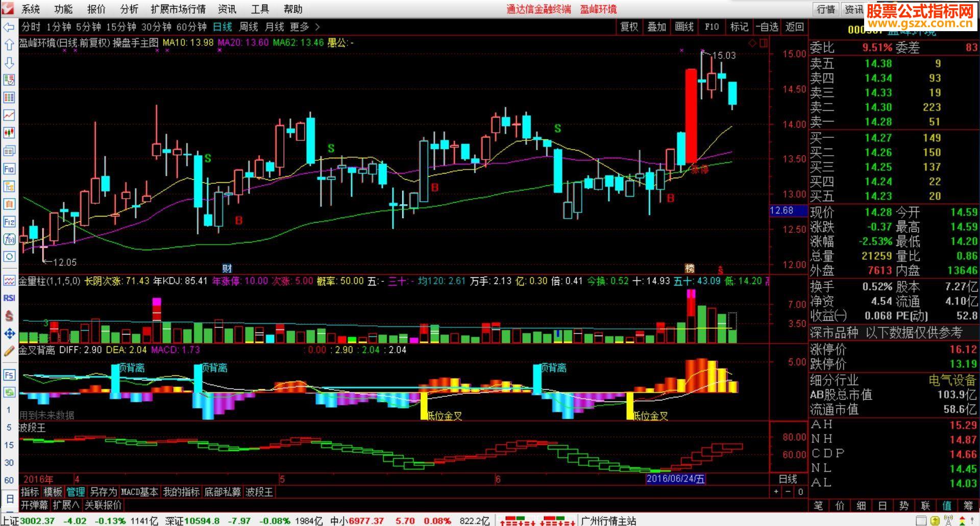Select the 值 tab in quote panel

[x=946, y=506]
